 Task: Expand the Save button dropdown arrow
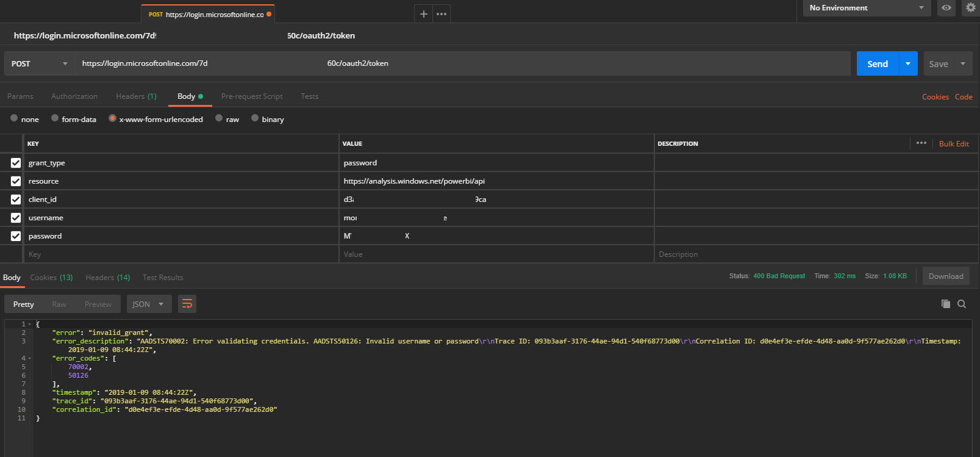tap(963, 63)
